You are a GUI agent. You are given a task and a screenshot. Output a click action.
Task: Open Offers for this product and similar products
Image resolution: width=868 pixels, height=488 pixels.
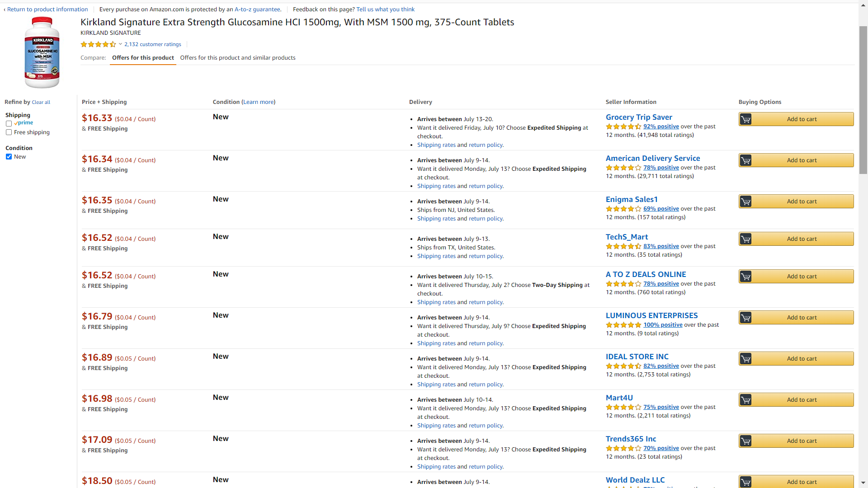click(237, 58)
